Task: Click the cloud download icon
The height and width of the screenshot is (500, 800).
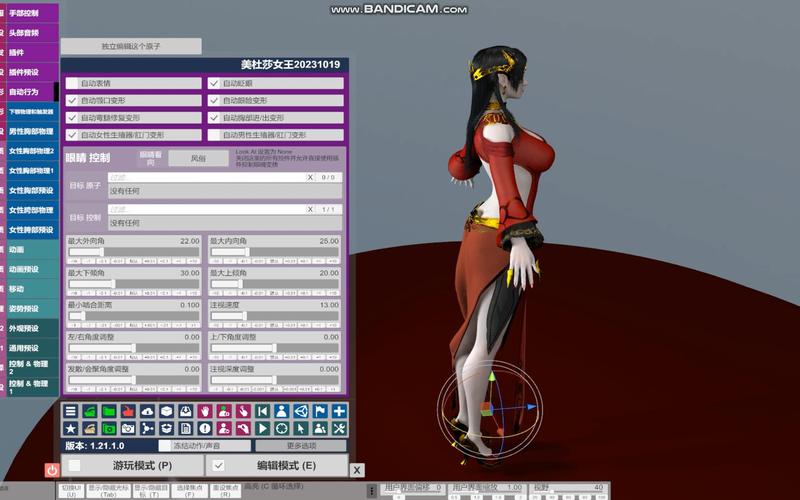Action: [x=147, y=411]
